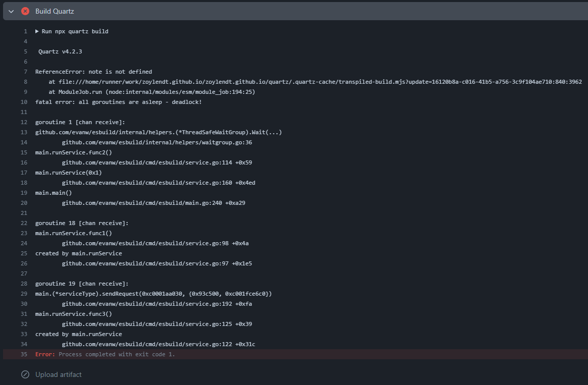Click the 'Process completed with exit code 1' line
Viewport: 588px width, 385px height.
(116, 354)
